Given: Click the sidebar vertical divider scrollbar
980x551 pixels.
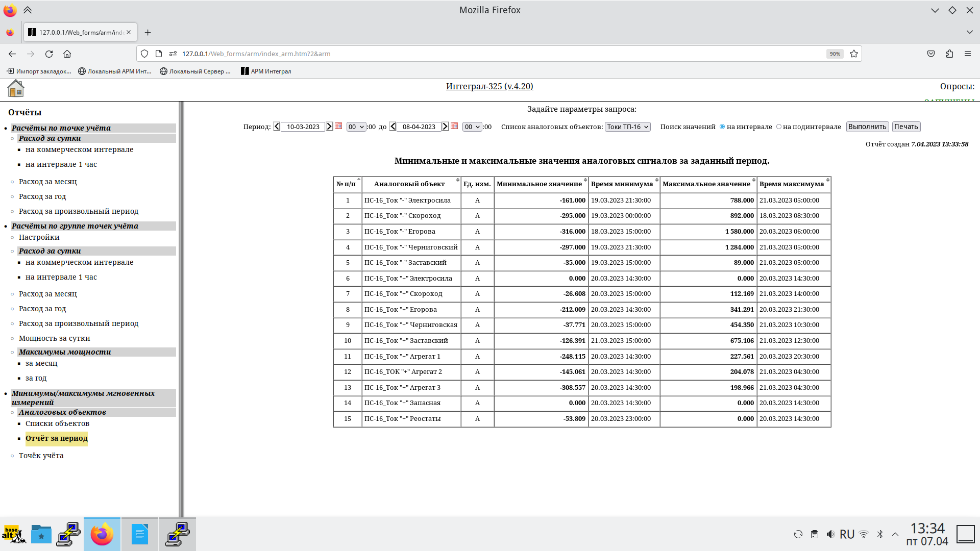Looking at the screenshot, I should pos(181,309).
